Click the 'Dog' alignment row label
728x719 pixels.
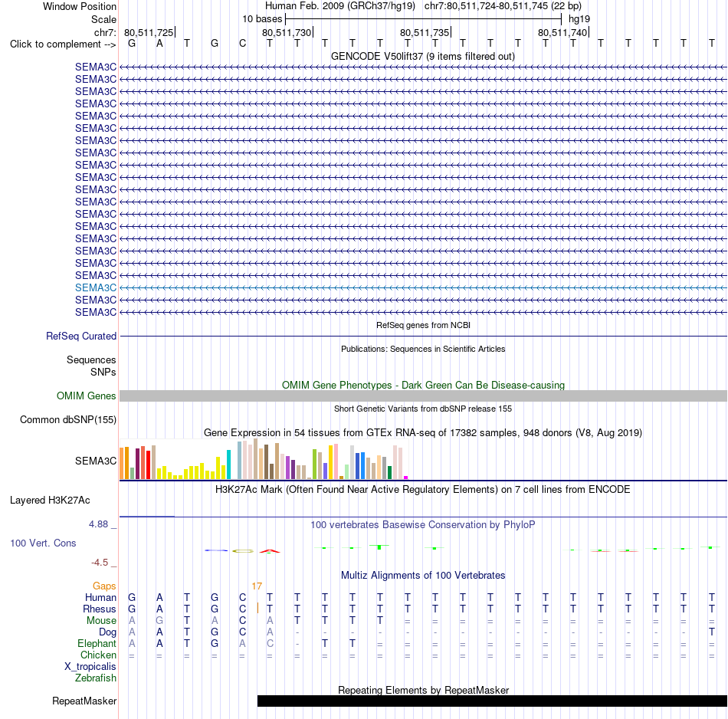107,632
